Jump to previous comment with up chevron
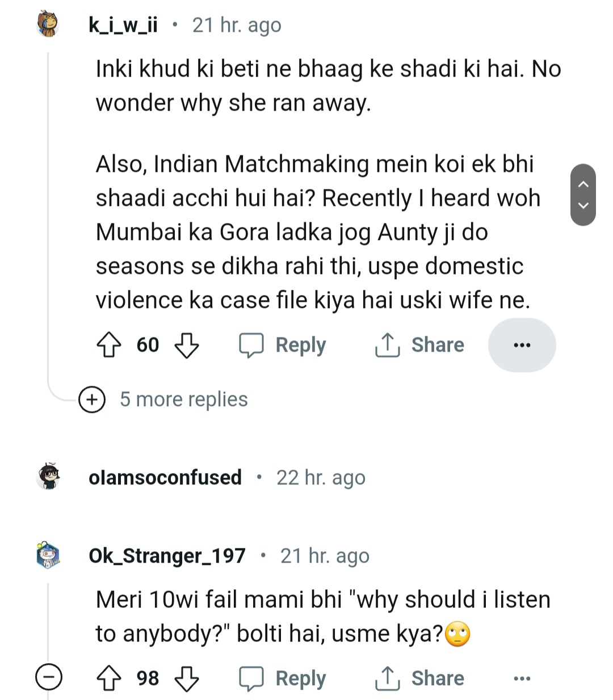Viewport: 613px width, 700px height. pos(583,183)
